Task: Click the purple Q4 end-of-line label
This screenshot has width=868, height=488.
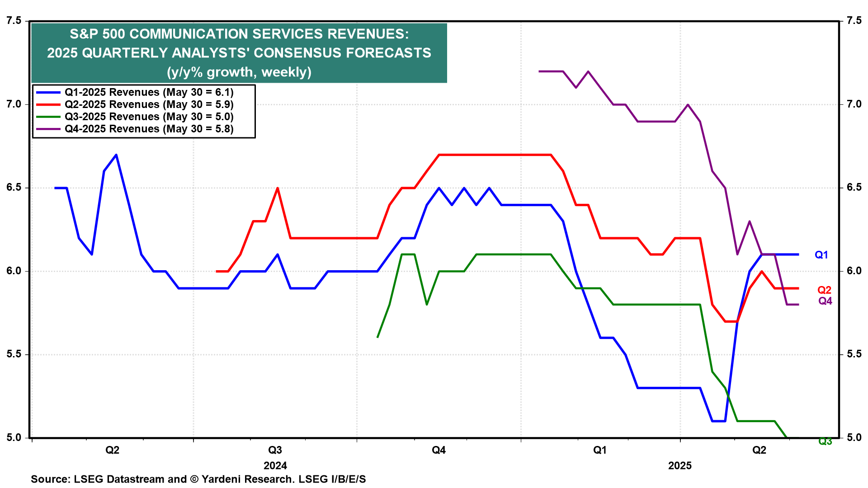Action: tap(825, 301)
